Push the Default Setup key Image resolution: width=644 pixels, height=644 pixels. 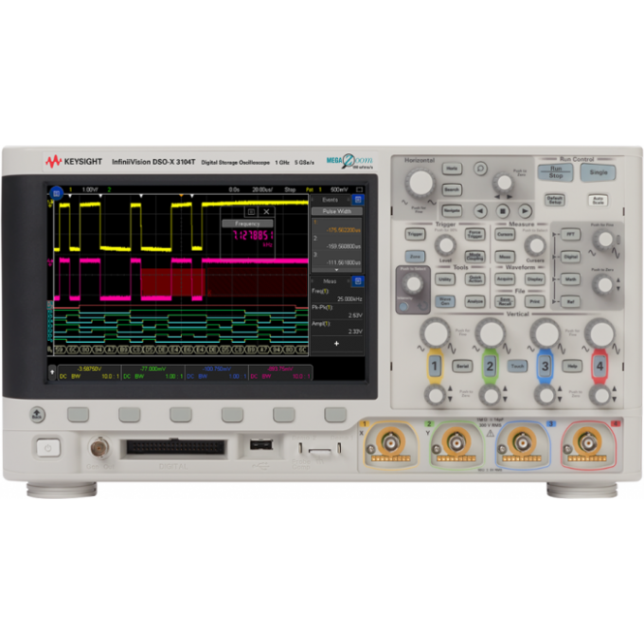point(555,200)
